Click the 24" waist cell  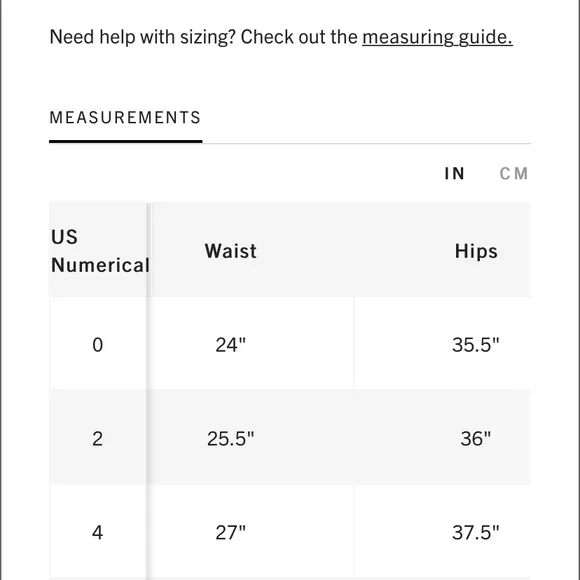click(231, 345)
